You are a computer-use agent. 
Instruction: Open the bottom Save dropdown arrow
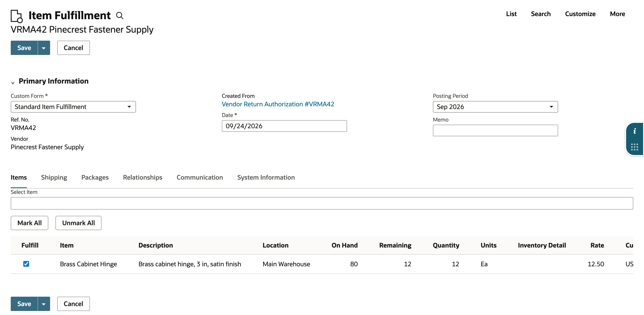click(44, 304)
